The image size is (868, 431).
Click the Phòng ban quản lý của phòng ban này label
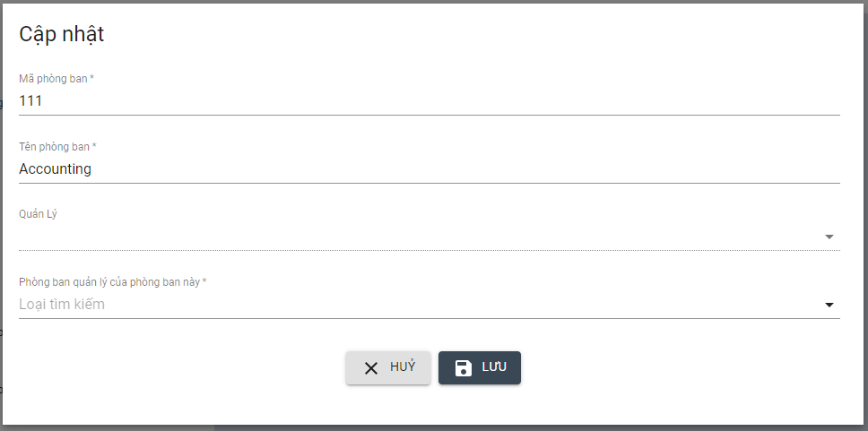[x=112, y=282]
